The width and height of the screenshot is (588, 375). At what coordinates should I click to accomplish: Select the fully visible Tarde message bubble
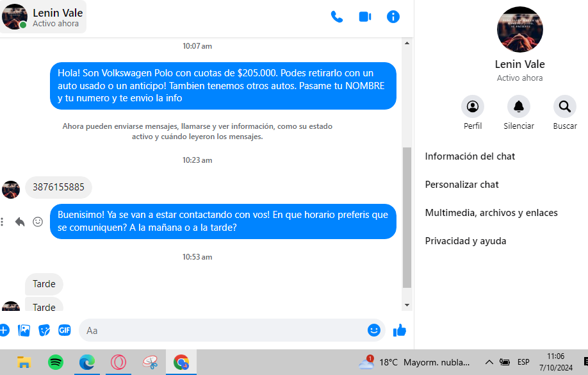[x=44, y=284]
